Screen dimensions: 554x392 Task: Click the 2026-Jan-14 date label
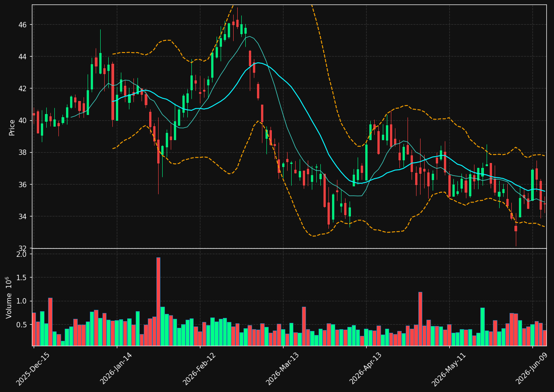point(116,369)
